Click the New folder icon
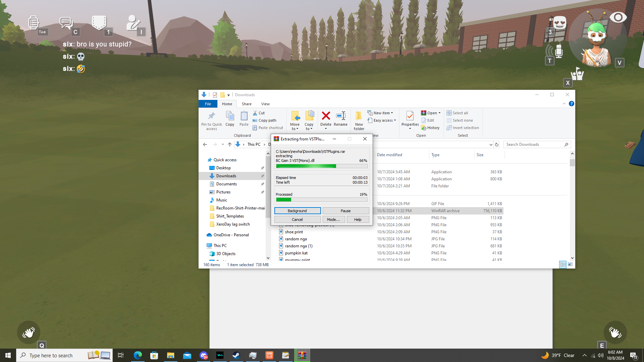Screen dimensions: 644x362 click(359, 116)
